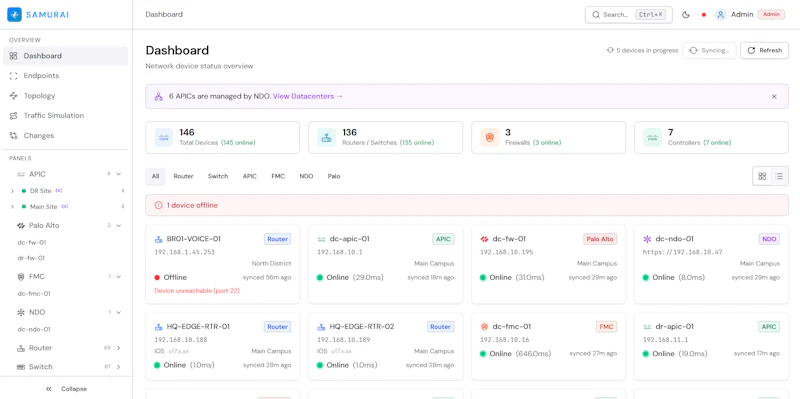The image size is (800, 399).
Task: Expand the DR Site tree node
Action: pyautogui.click(x=12, y=191)
